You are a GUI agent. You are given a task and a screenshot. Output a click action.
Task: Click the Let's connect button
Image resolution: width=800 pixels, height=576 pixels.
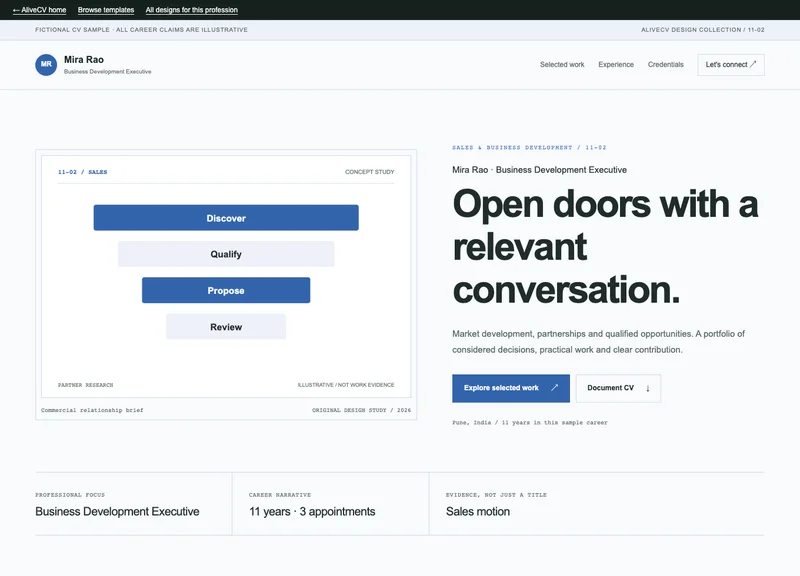(x=731, y=65)
